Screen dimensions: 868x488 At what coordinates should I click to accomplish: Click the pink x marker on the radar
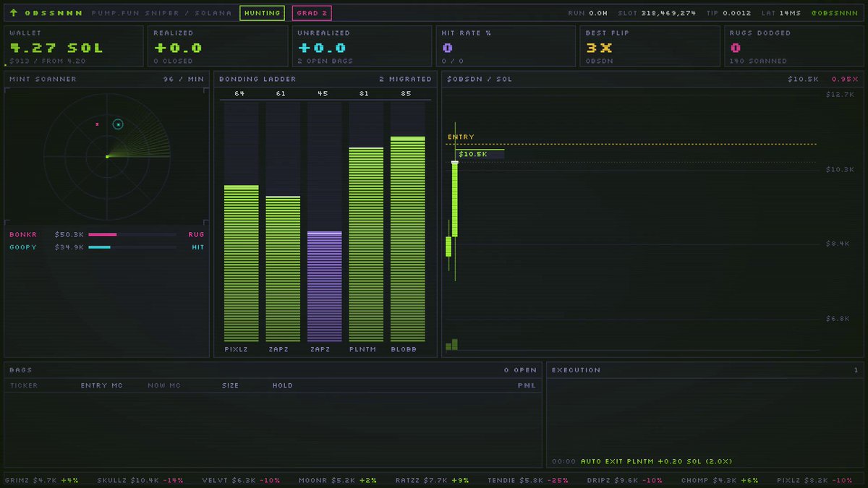pos(97,124)
